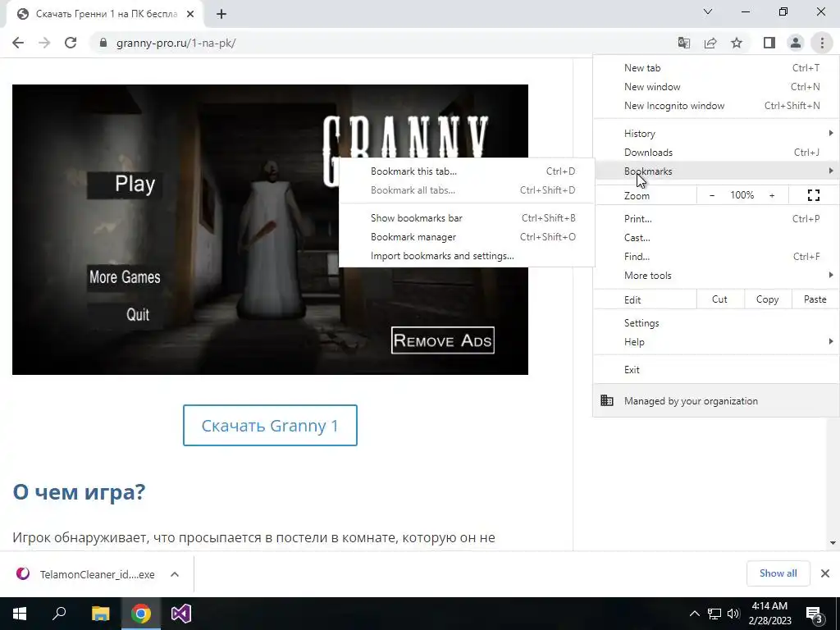Choose Exit in the Chrome menu
The height and width of the screenshot is (630, 840).
716,370
